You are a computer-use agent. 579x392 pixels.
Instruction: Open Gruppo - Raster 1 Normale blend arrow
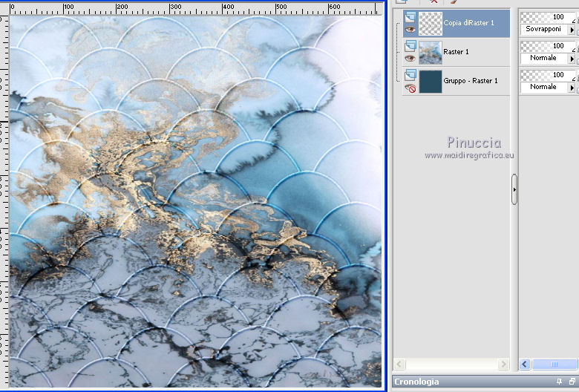pos(572,88)
